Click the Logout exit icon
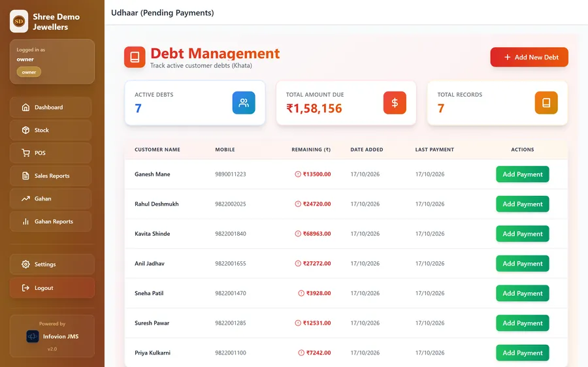588x367 pixels. coord(25,288)
